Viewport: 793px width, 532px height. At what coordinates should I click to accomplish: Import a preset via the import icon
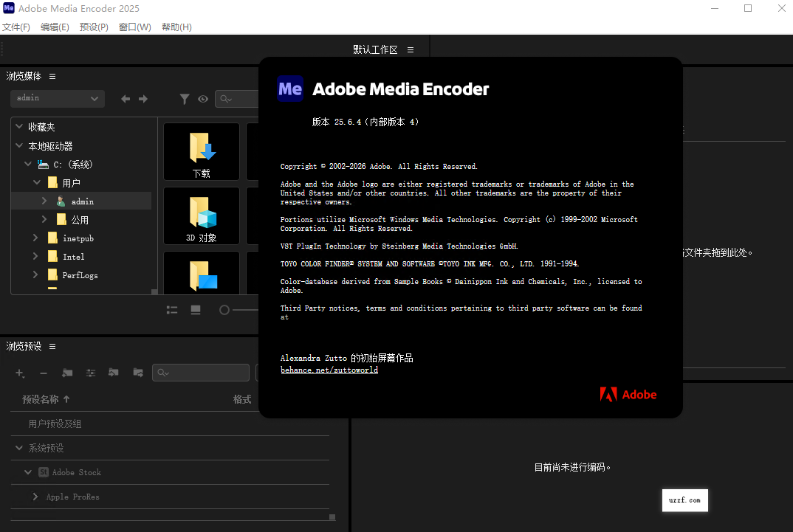click(x=114, y=373)
